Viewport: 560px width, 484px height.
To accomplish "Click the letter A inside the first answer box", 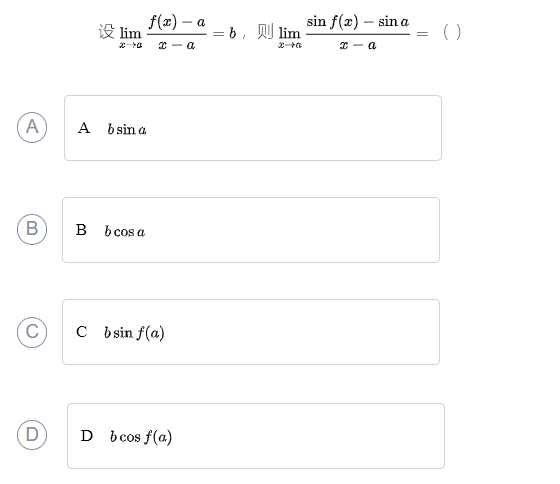I will click(x=84, y=128).
